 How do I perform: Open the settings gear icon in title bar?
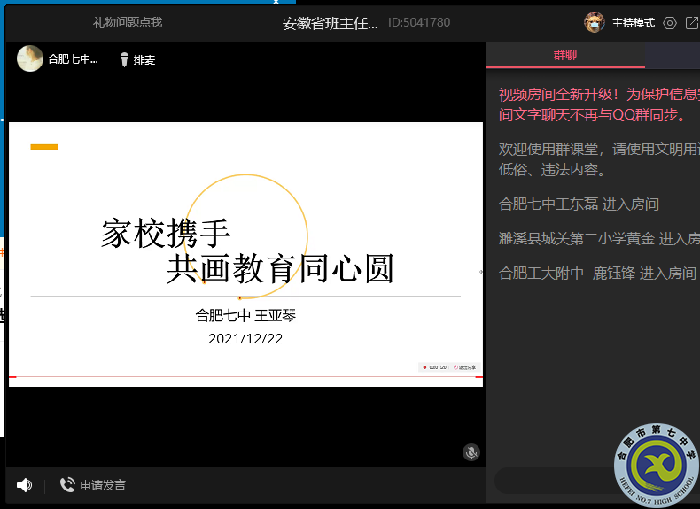[x=670, y=22]
